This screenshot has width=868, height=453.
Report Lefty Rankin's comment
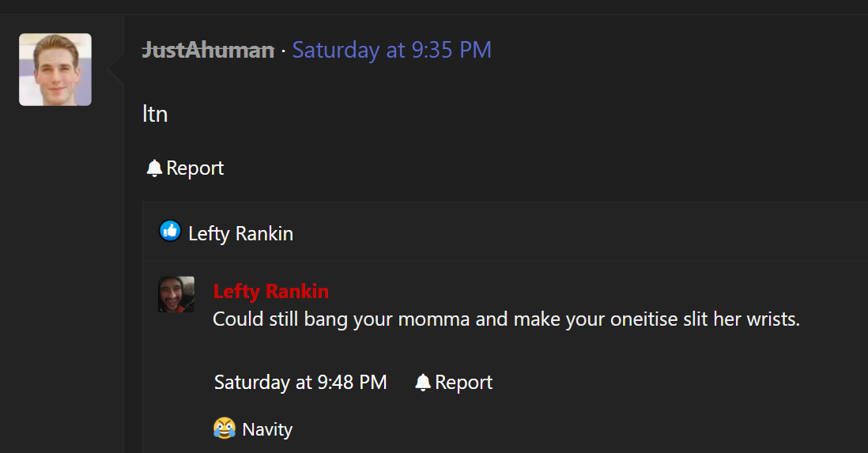click(x=454, y=382)
